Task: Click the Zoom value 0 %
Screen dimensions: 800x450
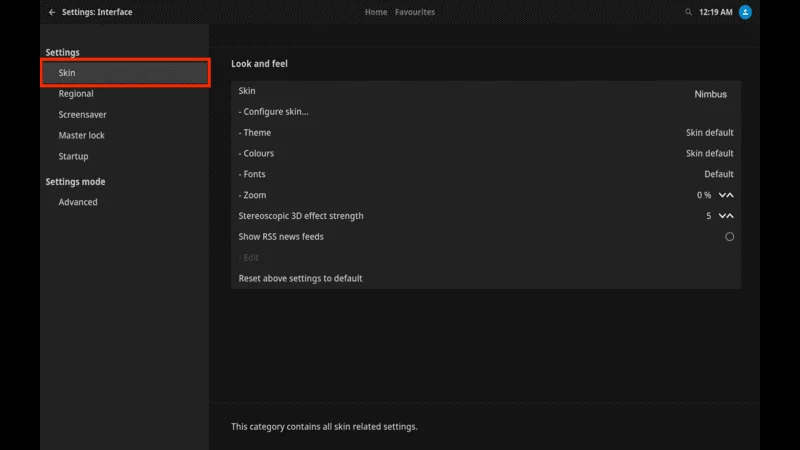Action: pyautogui.click(x=704, y=195)
